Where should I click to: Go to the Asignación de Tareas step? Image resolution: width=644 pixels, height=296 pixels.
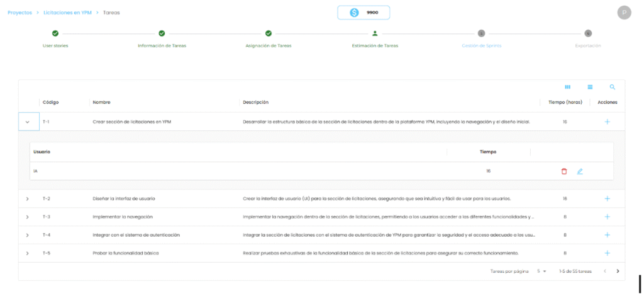click(269, 38)
